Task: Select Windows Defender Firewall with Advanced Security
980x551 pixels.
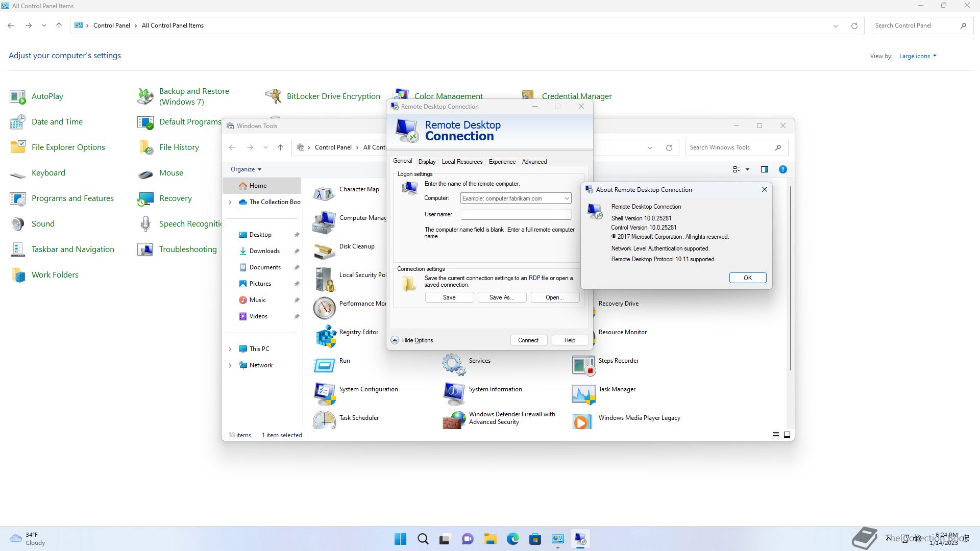Action: [x=499, y=420]
